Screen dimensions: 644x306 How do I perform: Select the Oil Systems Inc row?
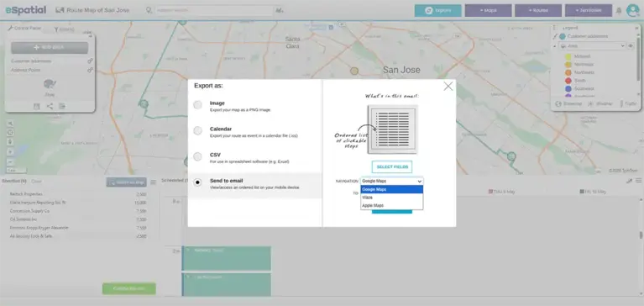pos(78,219)
